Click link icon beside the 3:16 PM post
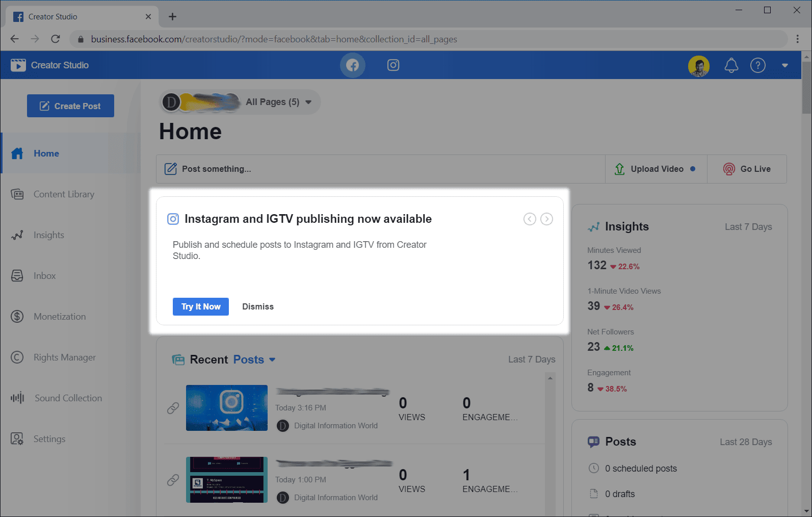The image size is (812, 517). (x=173, y=408)
